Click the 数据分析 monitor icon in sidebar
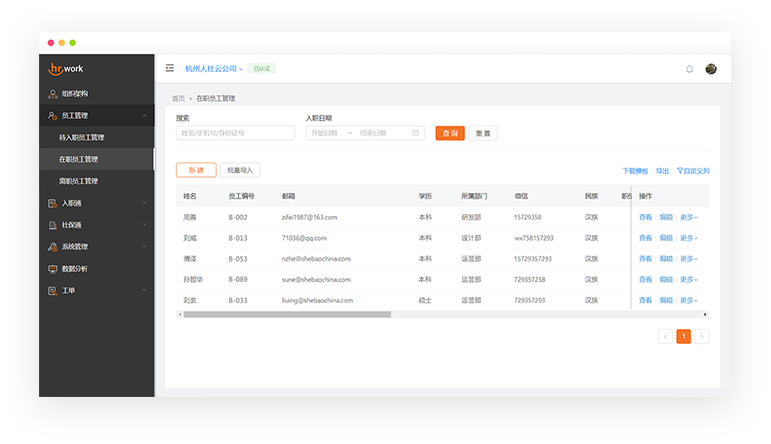Viewport: 771px width, 444px height. pos(53,268)
